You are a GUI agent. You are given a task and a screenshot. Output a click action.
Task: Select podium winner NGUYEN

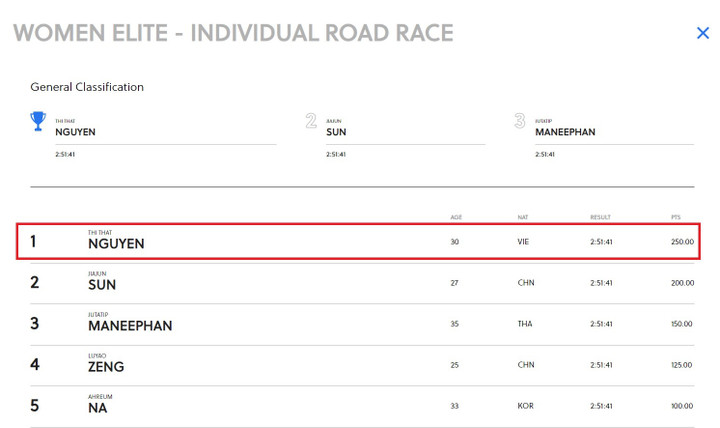coord(75,132)
